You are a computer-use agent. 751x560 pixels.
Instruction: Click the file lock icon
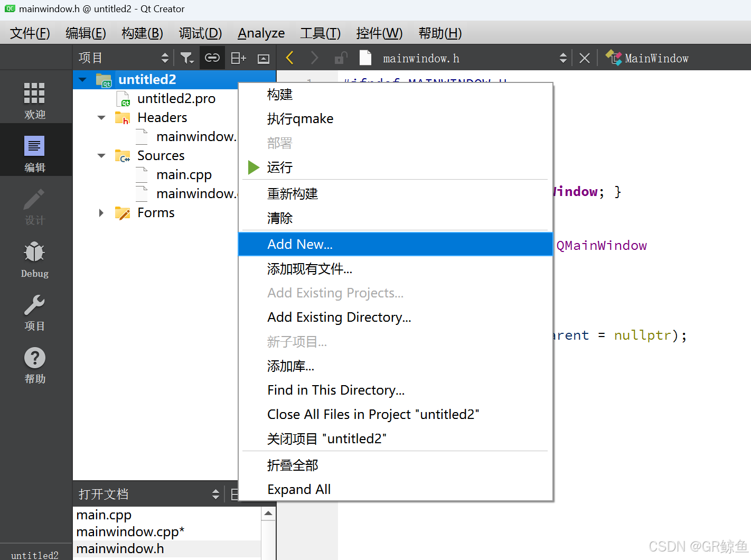(x=341, y=58)
